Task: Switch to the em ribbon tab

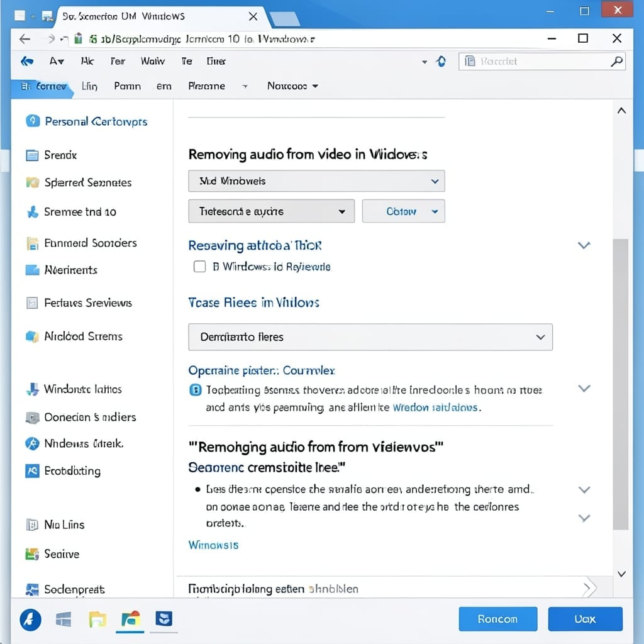Action: [x=164, y=86]
